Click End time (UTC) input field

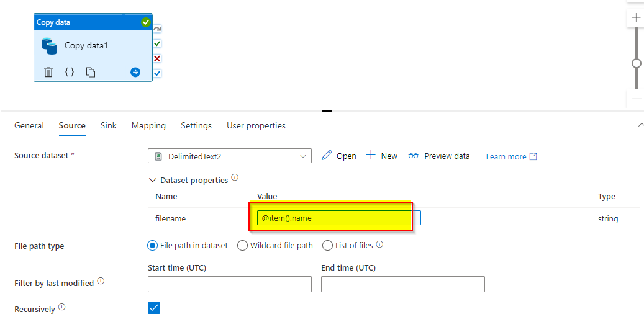(403, 284)
